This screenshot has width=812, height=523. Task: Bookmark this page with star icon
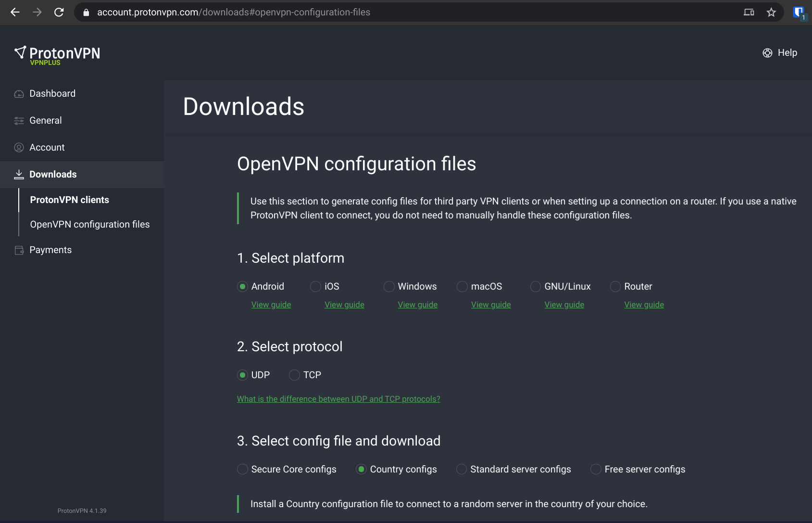pyautogui.click(x=771, y=13)
